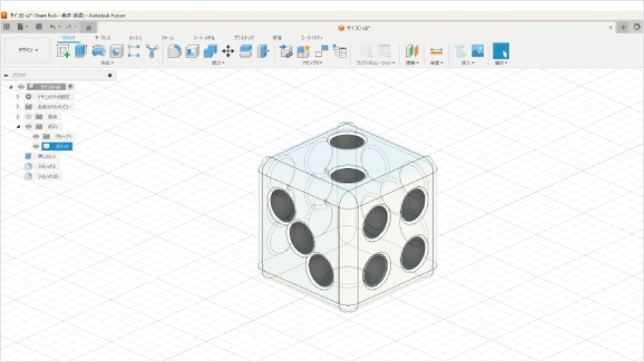The width and height of the screenshot is (644, 362).
Task: Switch to the フォーム tab
Action: pyautogui.click(x=167, y=38)
